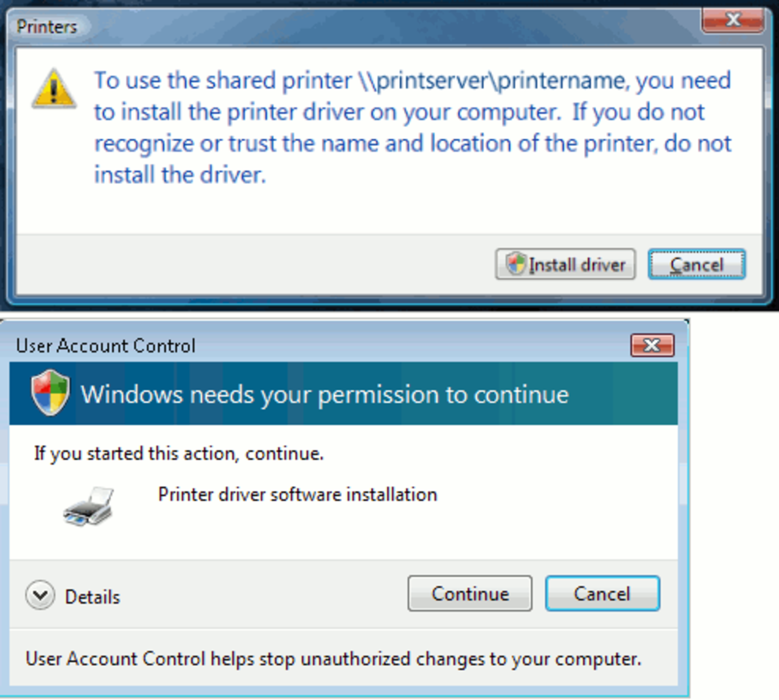
Task: Click the Details label
Action: click(x=93, y=597)
